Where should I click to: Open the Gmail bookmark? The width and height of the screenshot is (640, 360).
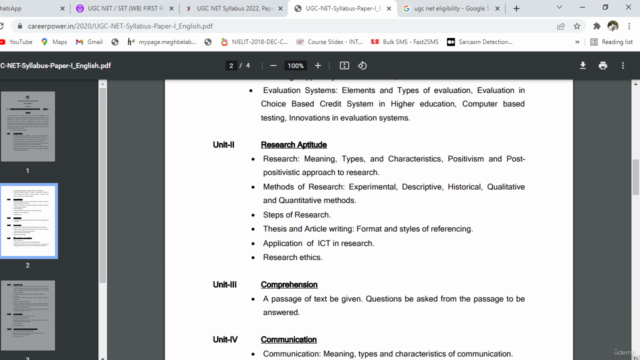[x=89, y=42]
